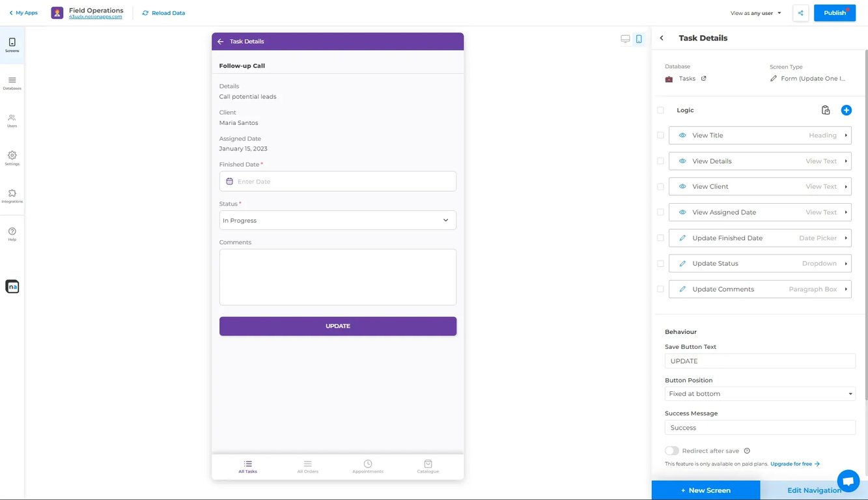Viewport: 868px width, 500px height.
Task: Go back using chevron beside Task Details panel title
Action: pyautogui.click(x=662, y=38)
